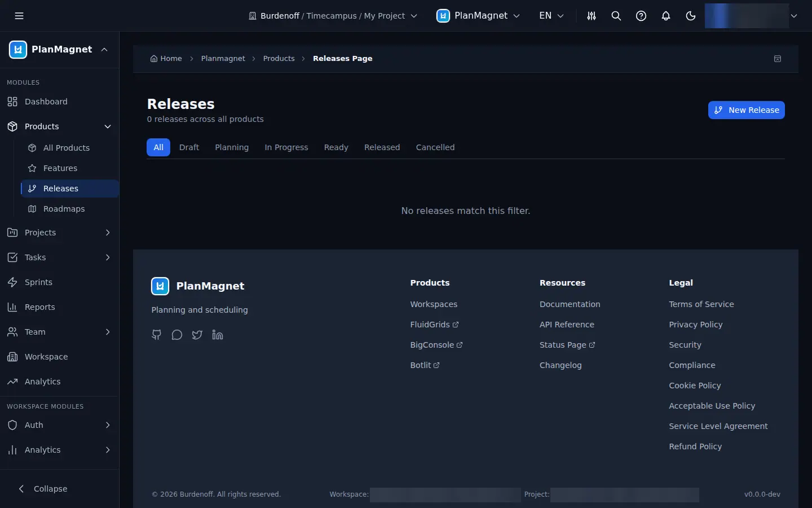
Task: Open the Changelog footer link
Action: (561, 365)
